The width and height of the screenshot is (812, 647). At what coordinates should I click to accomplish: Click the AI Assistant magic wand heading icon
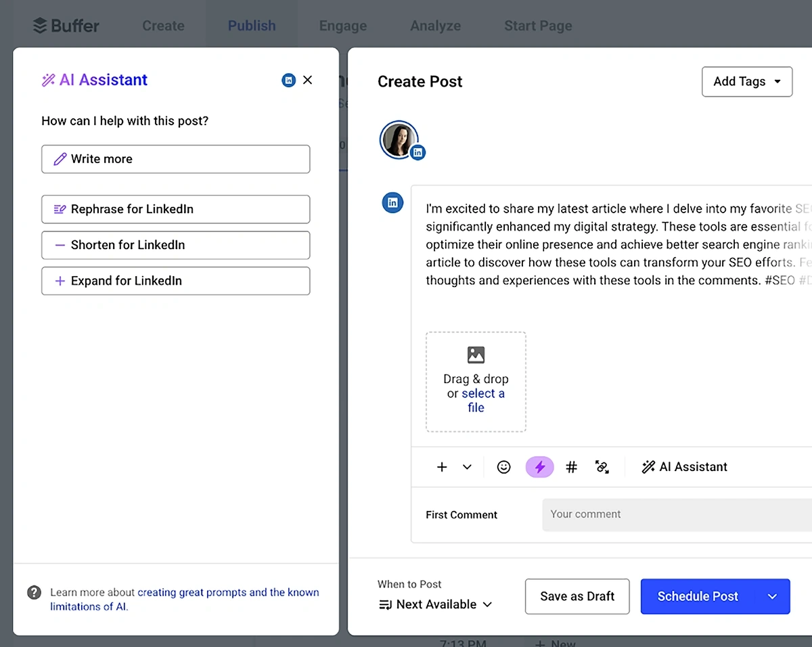[x=48, y=81]
